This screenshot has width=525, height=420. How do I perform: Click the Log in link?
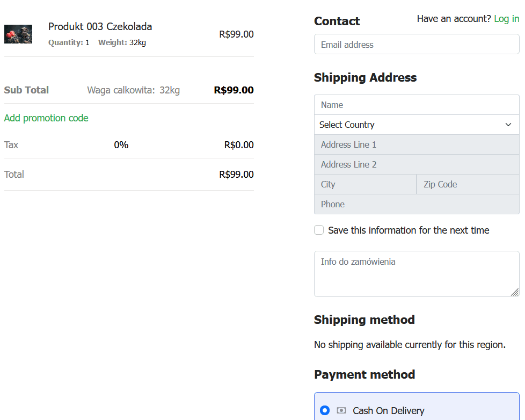[x=506, y=19]
